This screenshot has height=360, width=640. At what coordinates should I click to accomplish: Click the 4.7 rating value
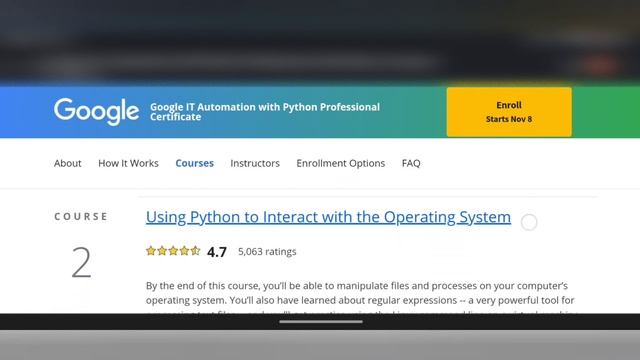[217, 252]
